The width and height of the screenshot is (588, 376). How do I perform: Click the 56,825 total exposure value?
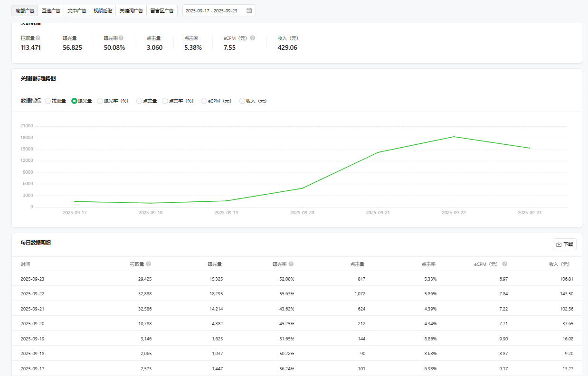point(72,47)
